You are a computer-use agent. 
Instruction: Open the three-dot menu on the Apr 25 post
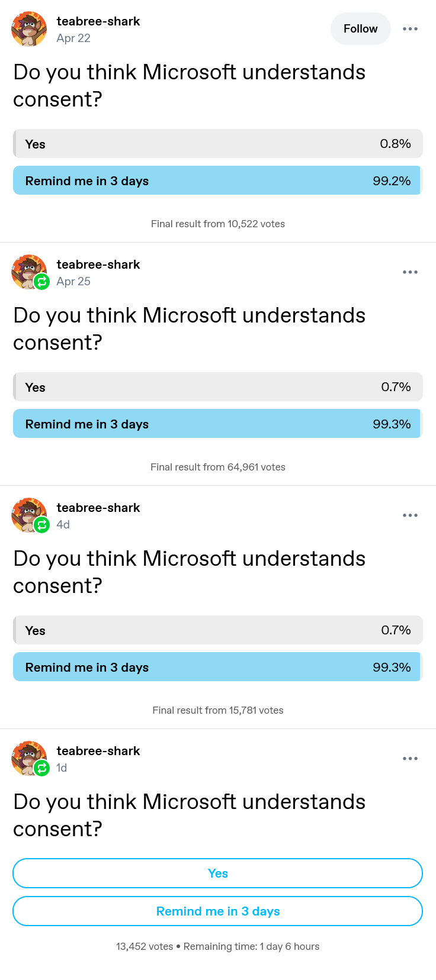tap(410, 272)
